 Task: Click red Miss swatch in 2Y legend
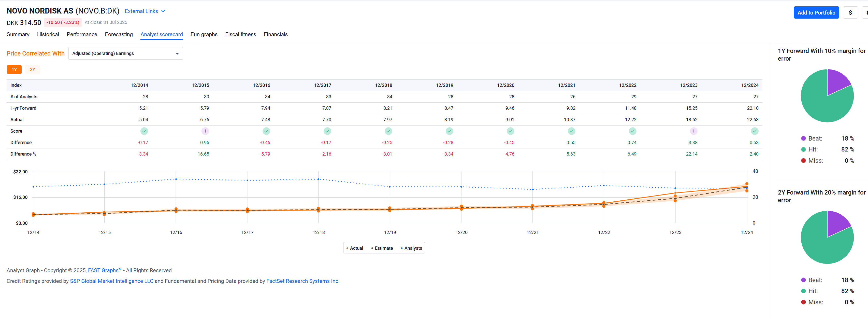coord(803,302)
